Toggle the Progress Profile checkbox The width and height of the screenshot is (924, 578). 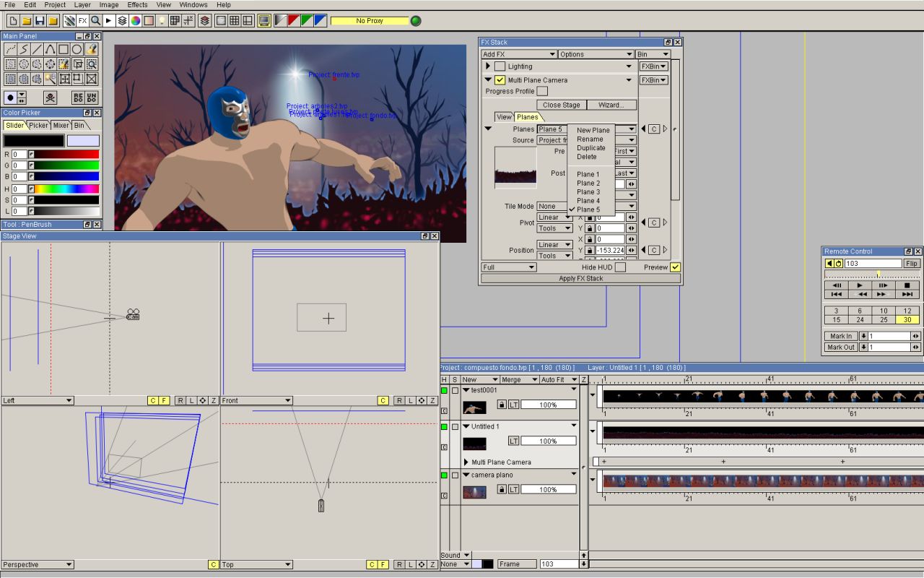click(x=542, y=91)
